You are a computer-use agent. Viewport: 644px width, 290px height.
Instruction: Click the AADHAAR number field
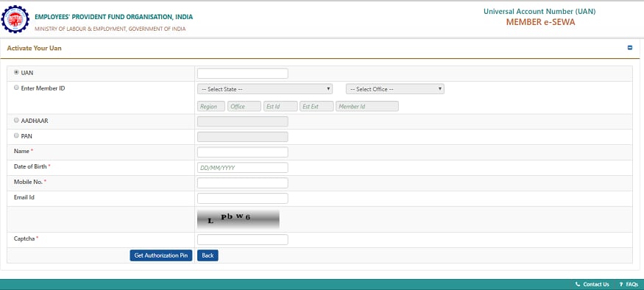[243, 121]
